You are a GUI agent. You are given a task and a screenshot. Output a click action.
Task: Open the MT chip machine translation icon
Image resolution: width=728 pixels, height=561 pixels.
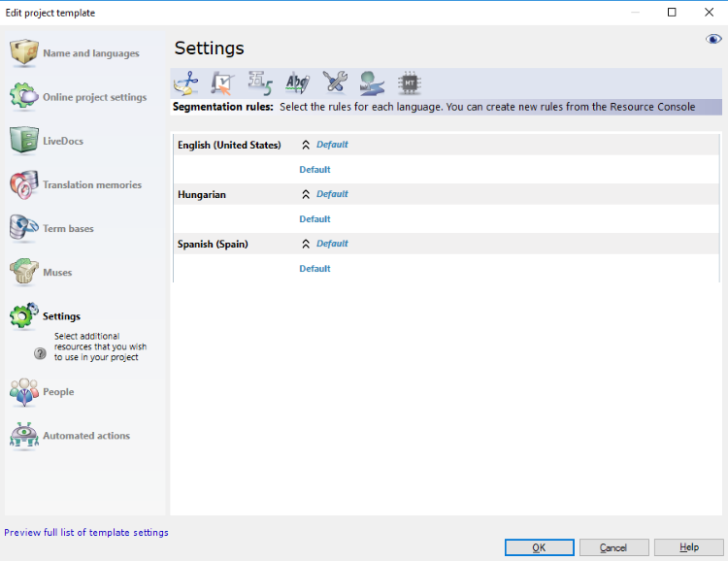tap(409, 83)
